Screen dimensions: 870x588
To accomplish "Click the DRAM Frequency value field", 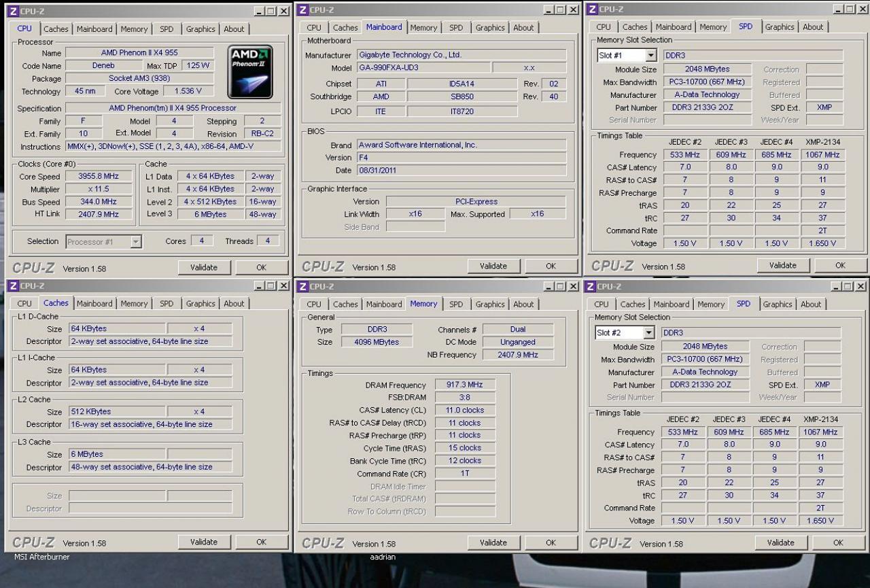I will (465, 385).
